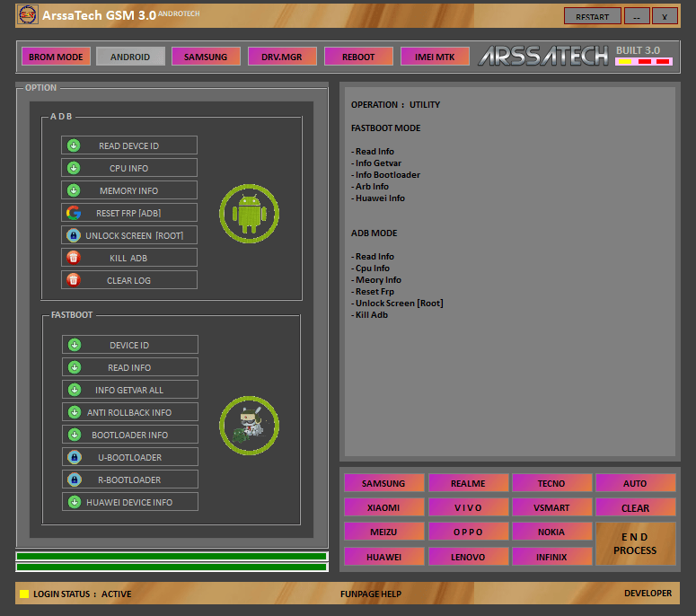Open the SAMSUNG tab in top bar
Viewport: 696px width, 616px height.
(x=206, y=57)
